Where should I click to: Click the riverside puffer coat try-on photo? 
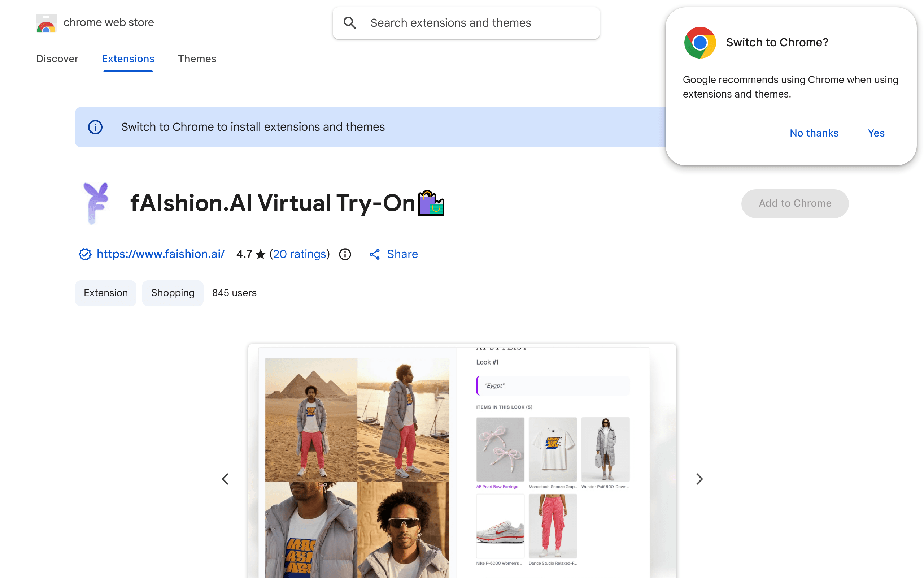403,420
